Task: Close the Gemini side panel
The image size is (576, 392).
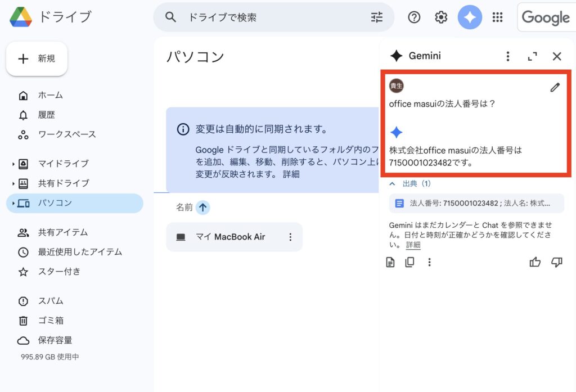Action: 557,56
